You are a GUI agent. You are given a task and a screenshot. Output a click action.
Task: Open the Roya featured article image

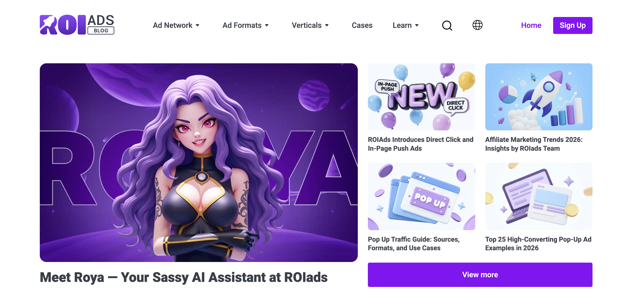coord(199,163)
